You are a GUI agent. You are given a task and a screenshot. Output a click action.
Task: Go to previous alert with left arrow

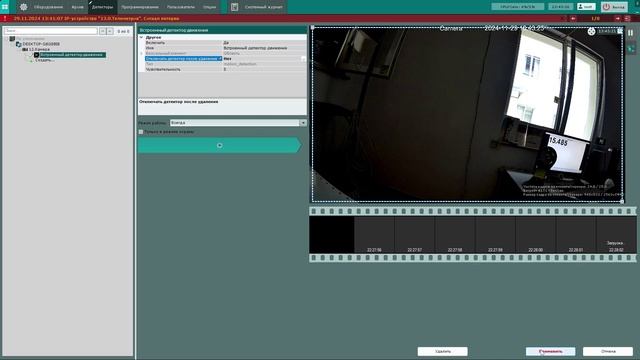click(x=573, y=18)
